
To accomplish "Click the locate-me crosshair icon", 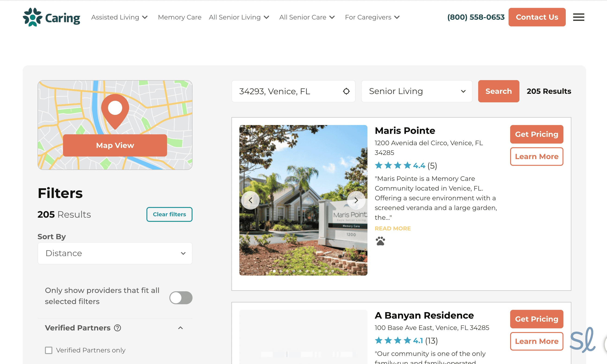I will click(346, 91).
